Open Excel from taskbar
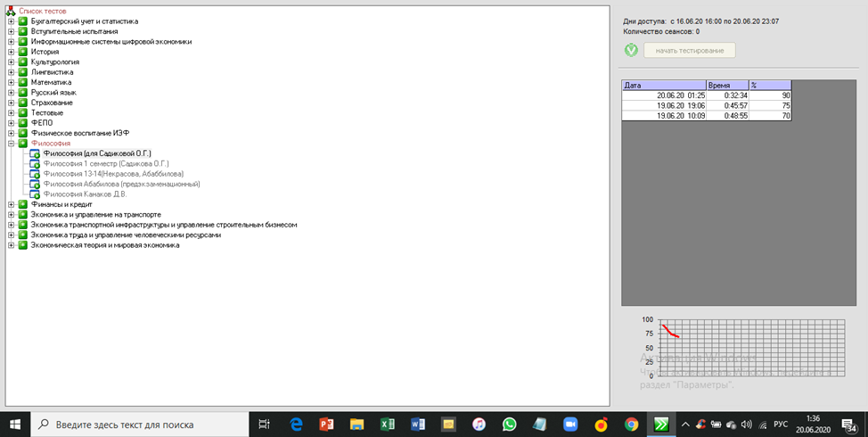Image resolution: width=868 pixels, height=437 pixels. tap(388, 425)
